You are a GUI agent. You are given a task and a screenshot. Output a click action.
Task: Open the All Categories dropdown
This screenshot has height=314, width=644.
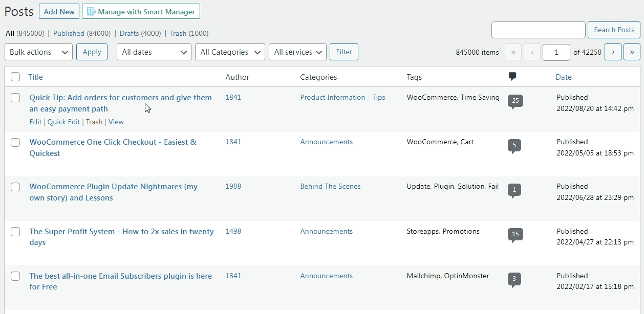click(230, 52)
